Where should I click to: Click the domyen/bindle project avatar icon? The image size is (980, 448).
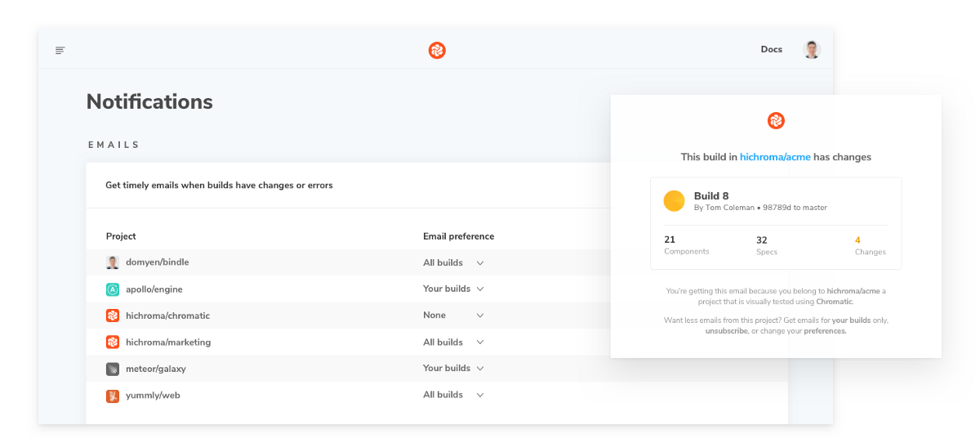113,262
